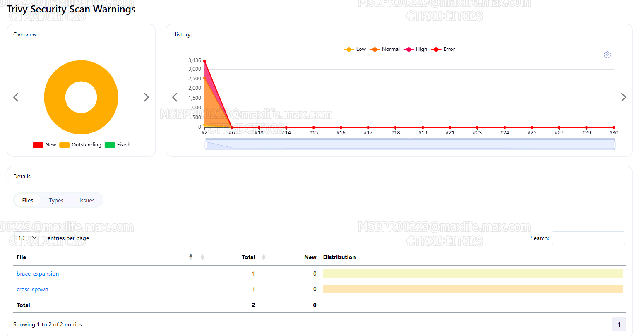644x336 pixels.
Task: Open the cross-spawn file details
Action: coord(32,289)
